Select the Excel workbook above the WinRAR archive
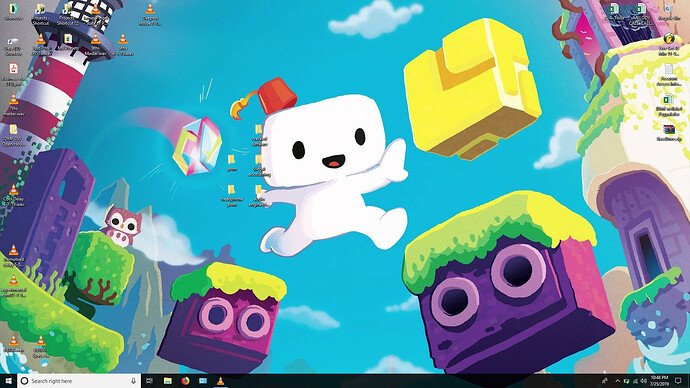The image size is (690, 388). point(669,105)
